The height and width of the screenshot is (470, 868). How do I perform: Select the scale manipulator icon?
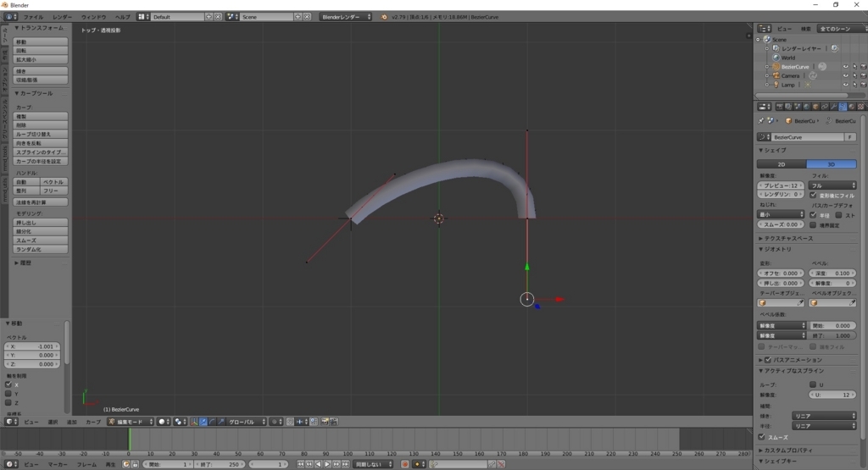click(221, 422)
